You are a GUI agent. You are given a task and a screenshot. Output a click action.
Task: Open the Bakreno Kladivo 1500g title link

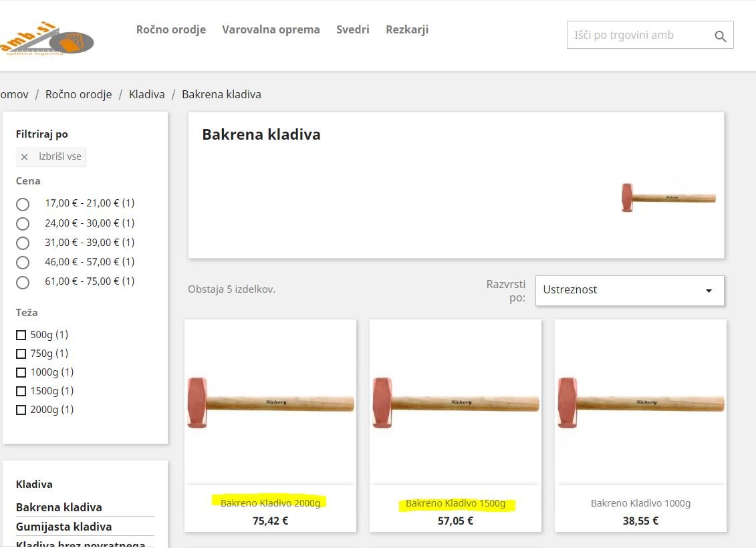coord(456,503)
